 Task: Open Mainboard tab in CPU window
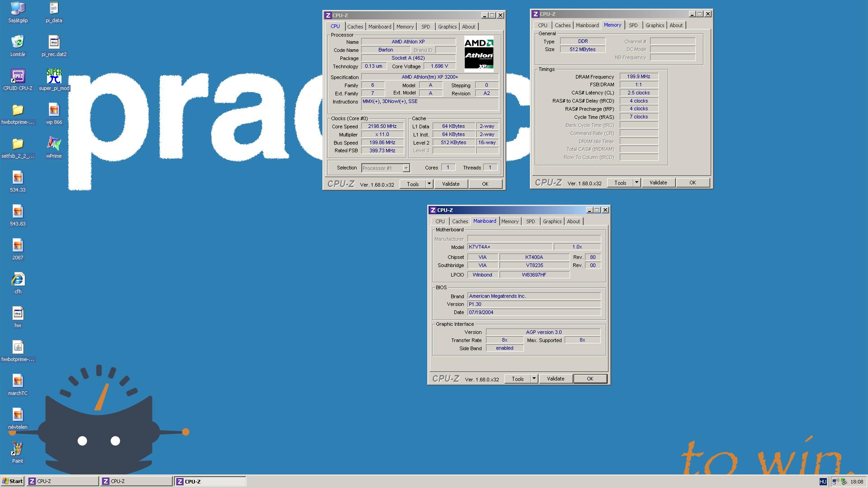click(x=380, y=27)
